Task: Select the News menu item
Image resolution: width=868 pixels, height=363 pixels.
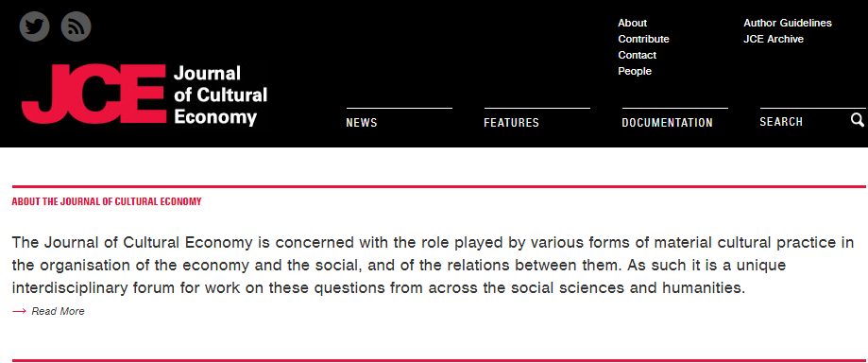Action: pyautogui.click(x=362, y=123)
